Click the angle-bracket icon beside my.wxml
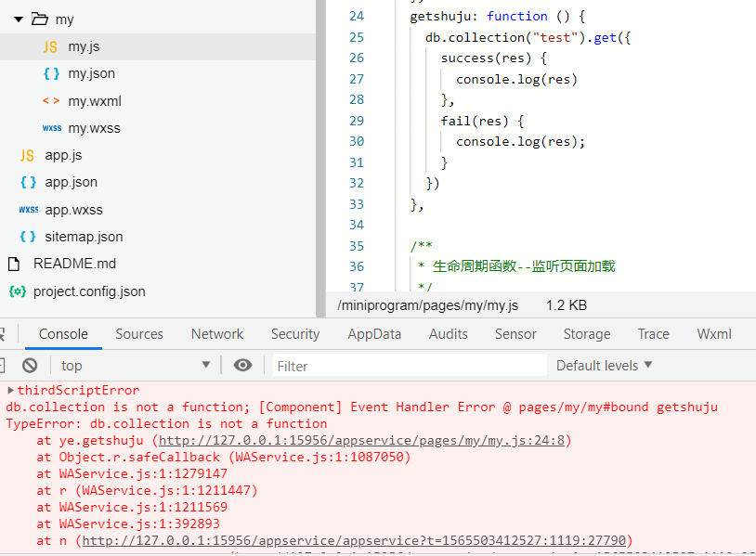The width and height of the screenshot is (756, 556). coord(51,100)
